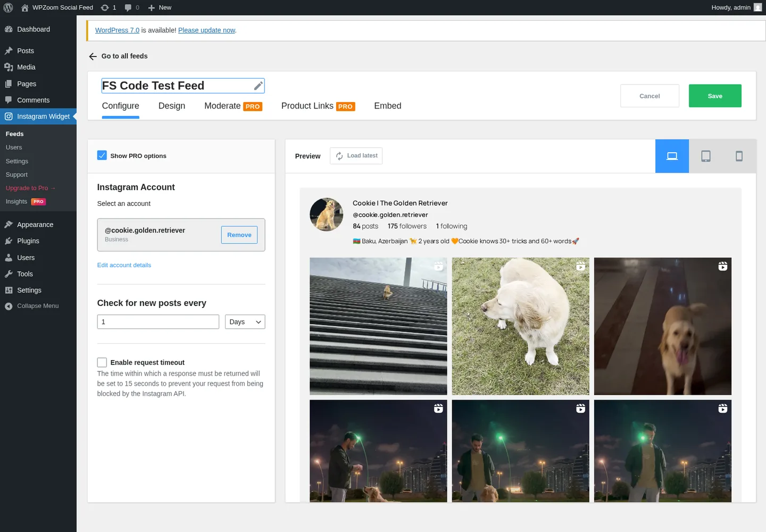
Task: Click the check interval number field
Action: [158, 322]
